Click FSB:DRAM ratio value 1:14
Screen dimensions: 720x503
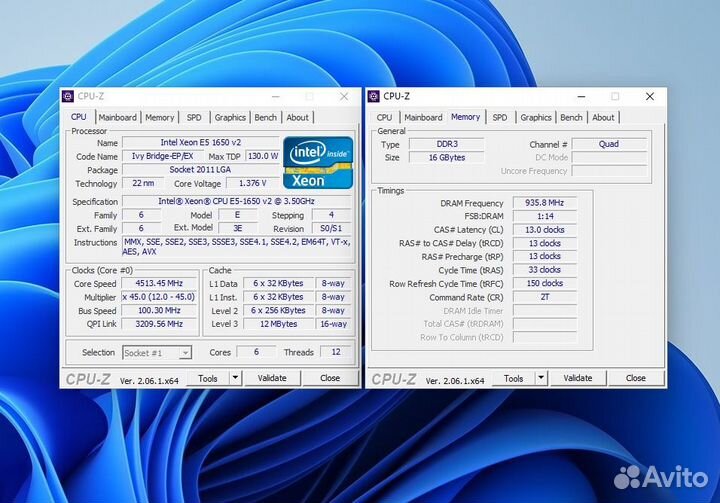(545, 216)
